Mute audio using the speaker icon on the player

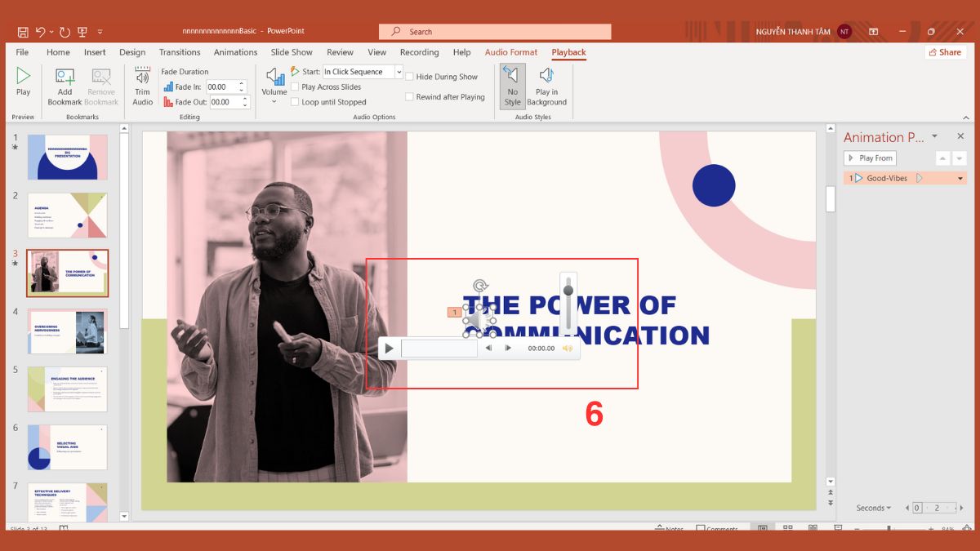[568, 348]
